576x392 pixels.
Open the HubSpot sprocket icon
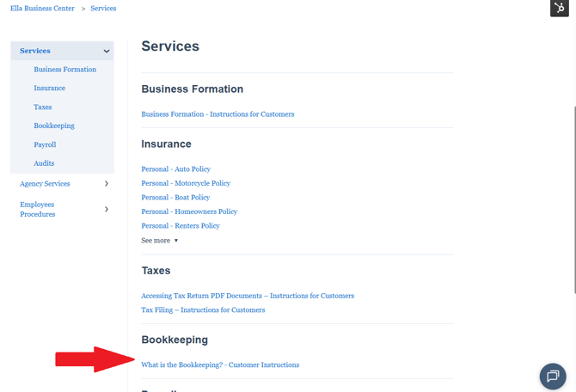559,8
